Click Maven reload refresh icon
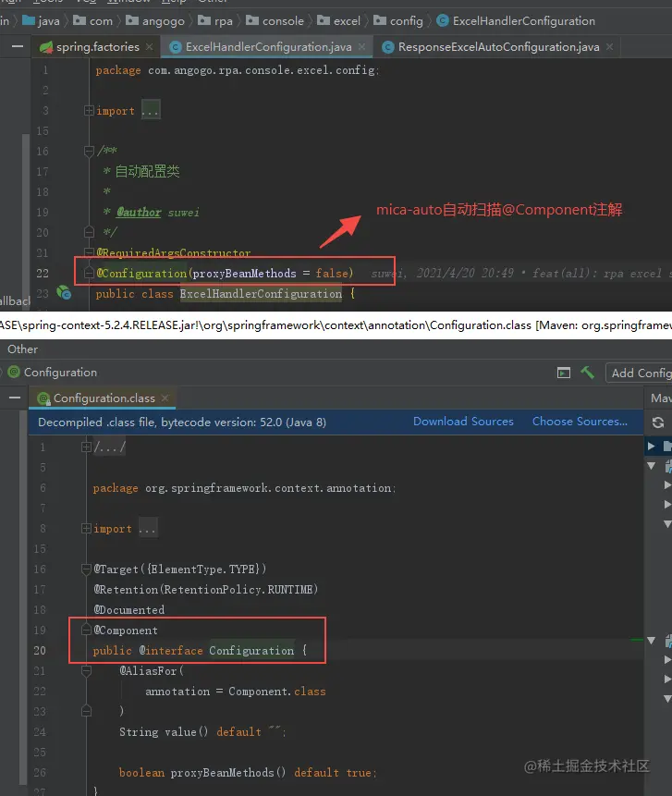The image size is (672, 796). [658, 422]
